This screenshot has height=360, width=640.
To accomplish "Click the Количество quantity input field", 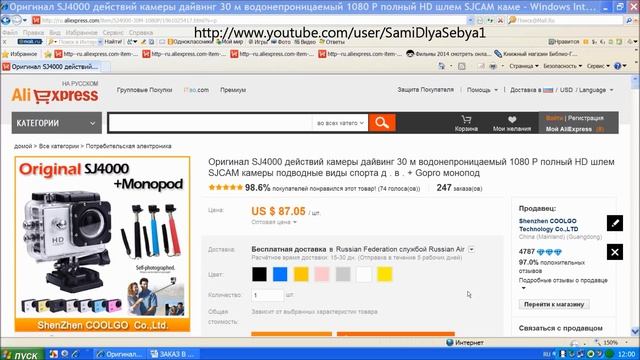I will (x=267, y=295).
